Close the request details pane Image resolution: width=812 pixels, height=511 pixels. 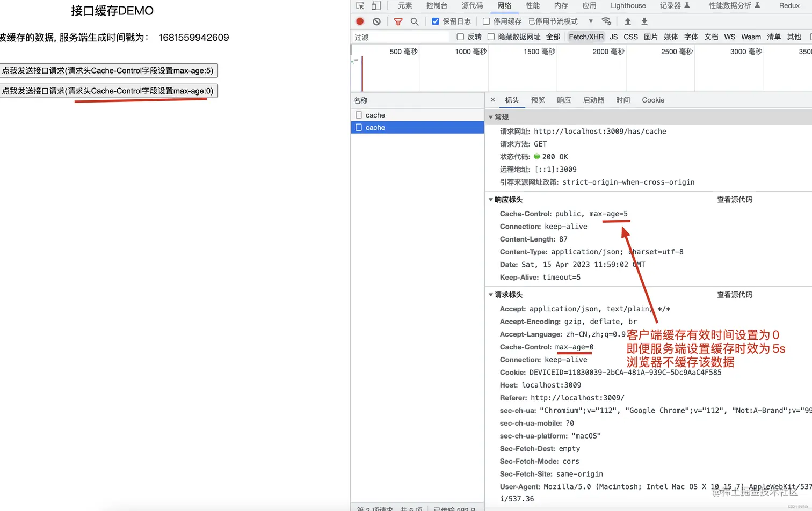pos(493,100)
